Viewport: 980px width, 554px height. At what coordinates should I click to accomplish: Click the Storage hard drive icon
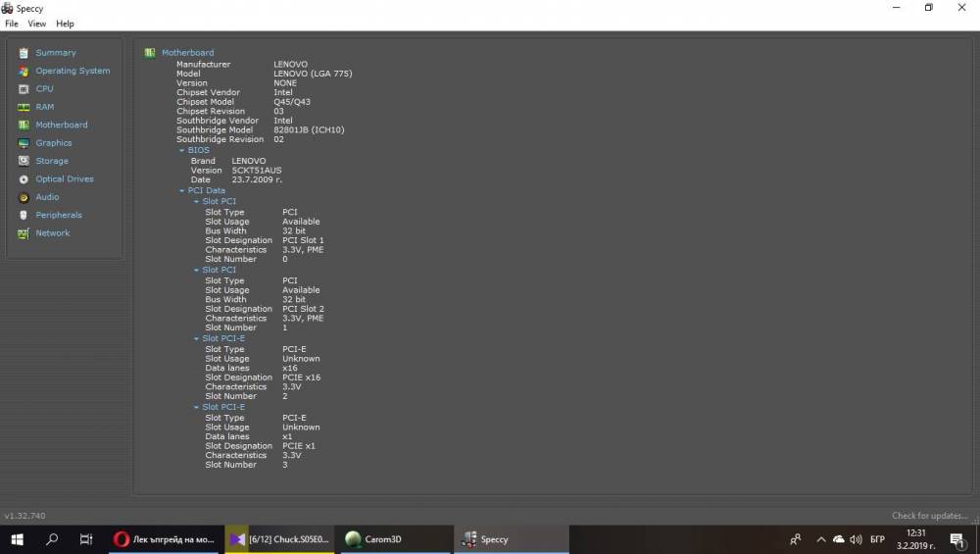click(x=24, y=162)
